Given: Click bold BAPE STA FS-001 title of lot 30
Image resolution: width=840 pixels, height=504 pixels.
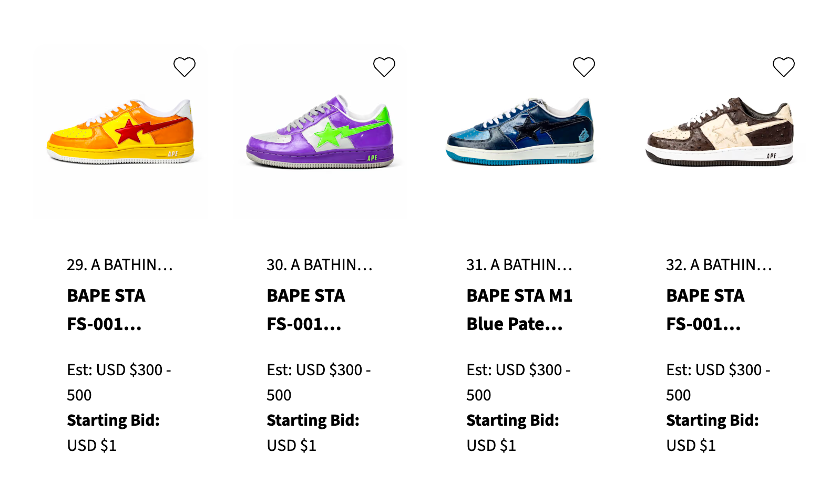Looking at the screenshot, I should [x=306, y=310].
